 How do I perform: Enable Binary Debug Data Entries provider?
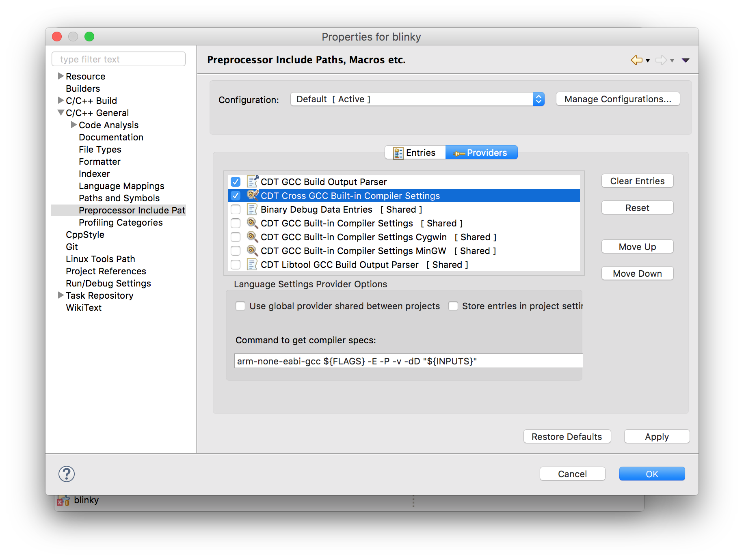236,209
